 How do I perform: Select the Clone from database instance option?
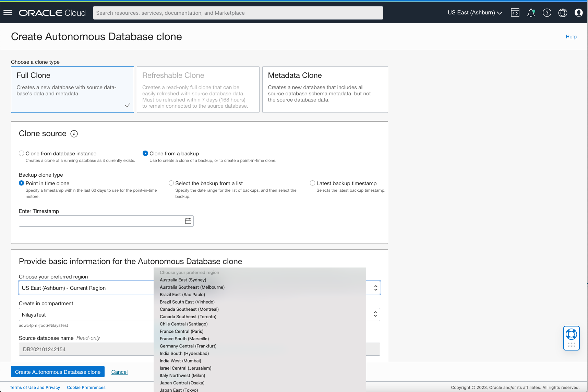pyautogui.click(x=22, y=153)
